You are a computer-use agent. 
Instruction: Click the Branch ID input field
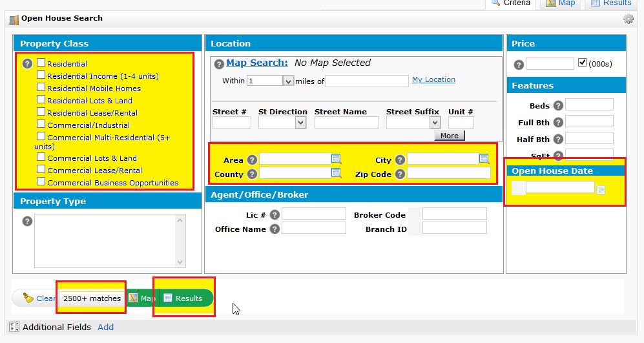[x=454, y=228]
